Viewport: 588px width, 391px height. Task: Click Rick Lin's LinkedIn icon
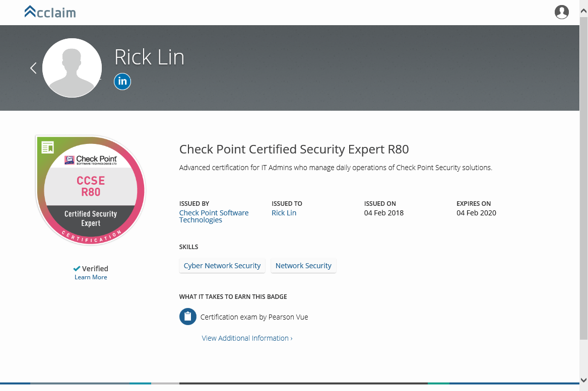(122, 81)
